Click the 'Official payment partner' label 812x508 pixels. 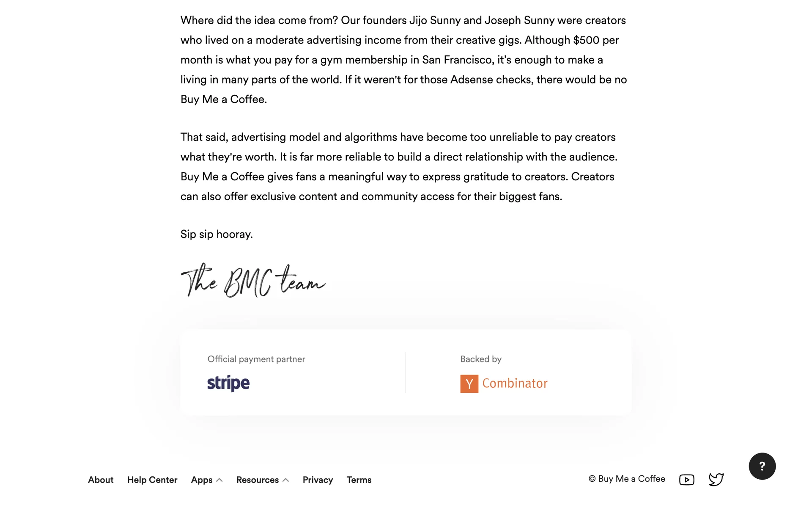(256, 359)
